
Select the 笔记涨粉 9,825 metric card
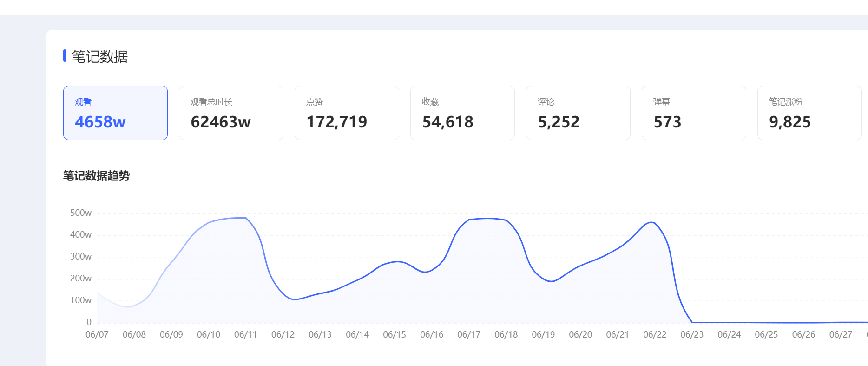[809, 113]
